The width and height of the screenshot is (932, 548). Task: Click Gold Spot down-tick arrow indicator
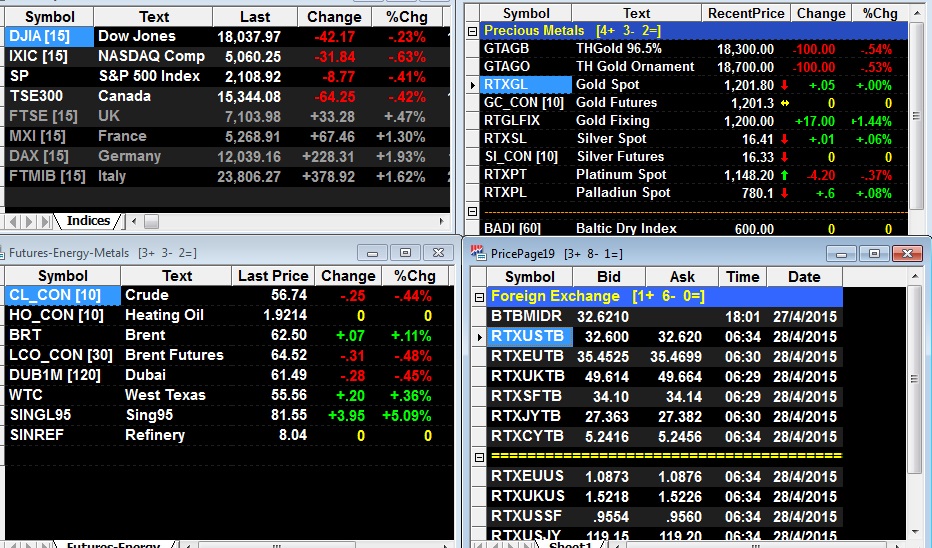point(785,85)
